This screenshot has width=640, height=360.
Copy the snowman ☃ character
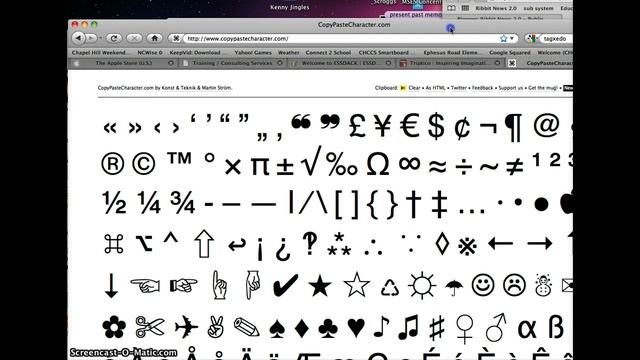pyautogui.click(x=543, y=285)
